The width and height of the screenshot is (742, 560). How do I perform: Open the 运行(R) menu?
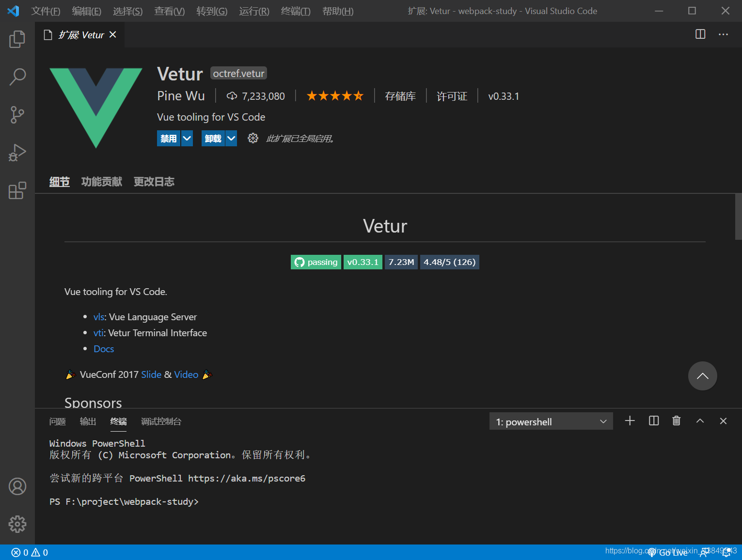click(254, 11)
